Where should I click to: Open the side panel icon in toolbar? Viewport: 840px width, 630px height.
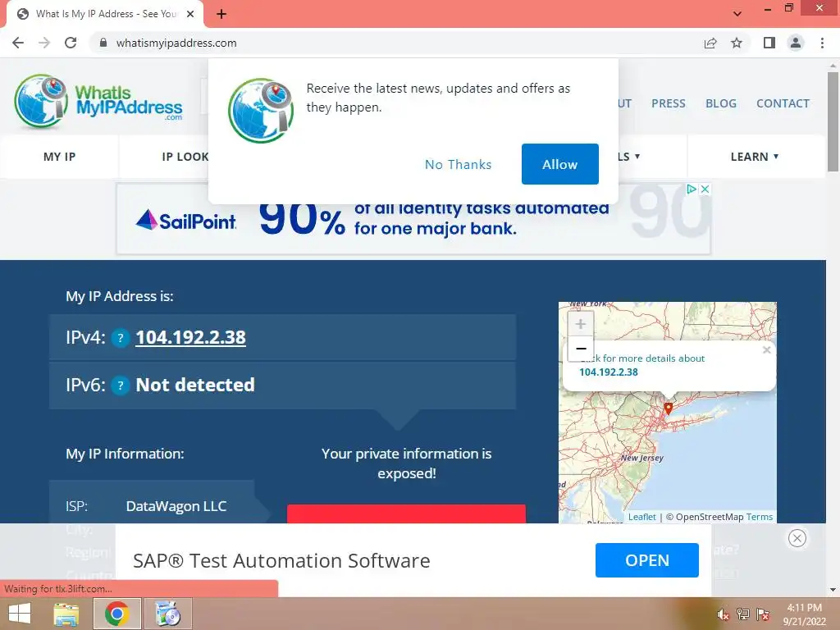tap(769, 43)
